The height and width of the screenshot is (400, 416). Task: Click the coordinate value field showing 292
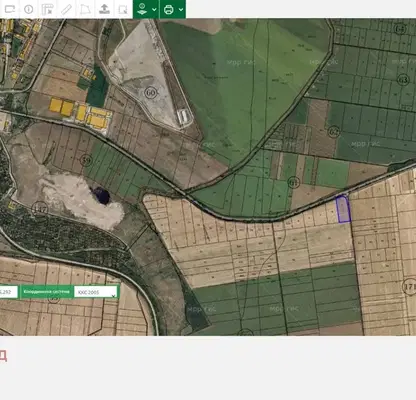point(8,292)
